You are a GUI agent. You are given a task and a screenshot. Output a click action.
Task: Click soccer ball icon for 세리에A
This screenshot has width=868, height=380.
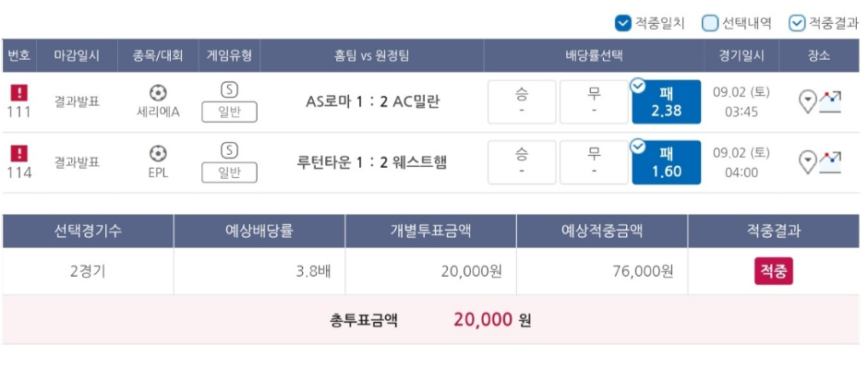pyautogui.click(x=158, y=92)
